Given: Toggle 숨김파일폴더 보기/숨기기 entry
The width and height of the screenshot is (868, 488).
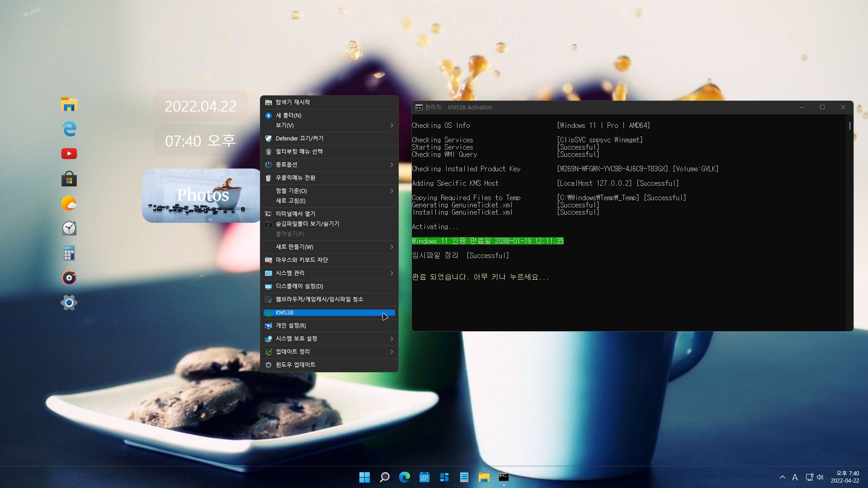Looking at the screenshot, I should [330, 224].
